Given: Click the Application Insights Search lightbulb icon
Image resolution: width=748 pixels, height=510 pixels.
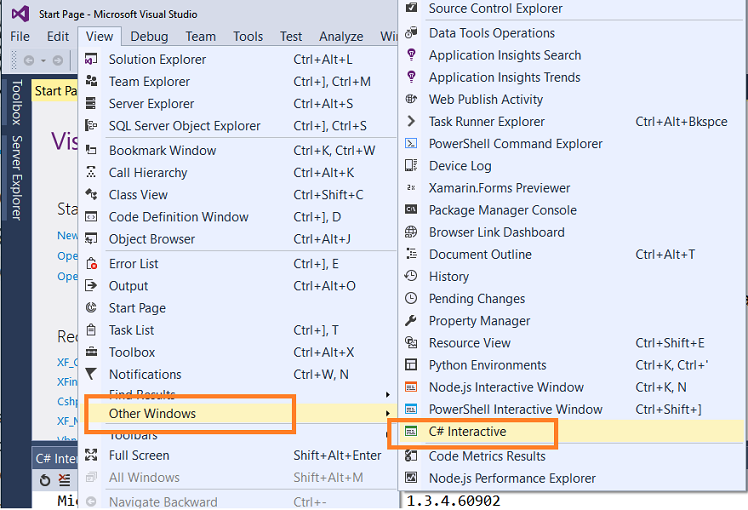Looking at the screenshot, I should click(411, 55).
